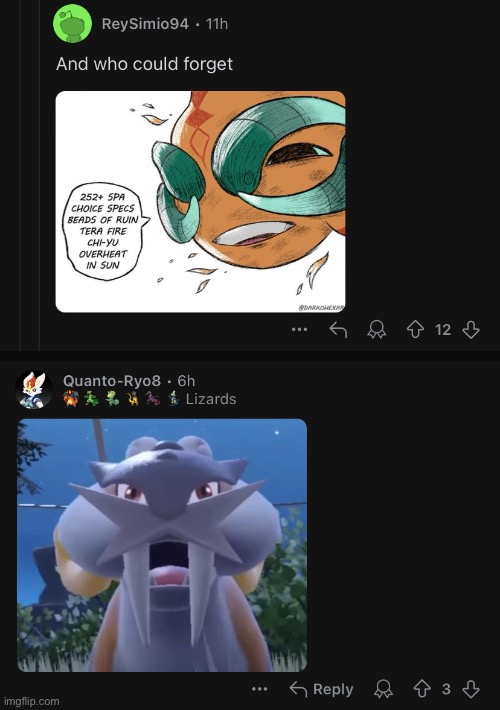Open Quanto-Ryo8's Cinderace avatar
The width and height of the screenshot is (500, 710).
tap(33, 390)
